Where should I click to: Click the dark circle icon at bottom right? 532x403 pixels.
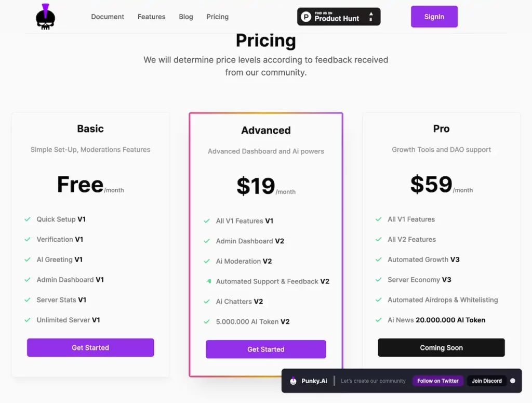[512, 381]
